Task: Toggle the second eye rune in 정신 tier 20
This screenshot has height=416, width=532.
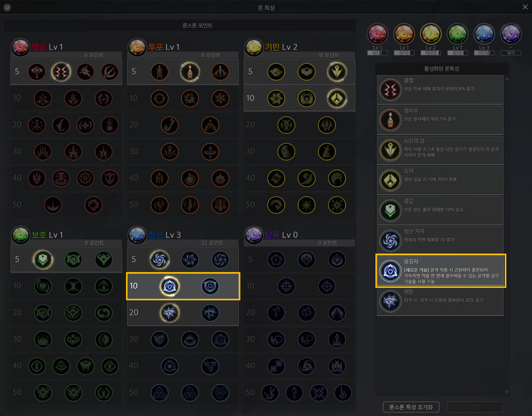Action: click(210, 313)
